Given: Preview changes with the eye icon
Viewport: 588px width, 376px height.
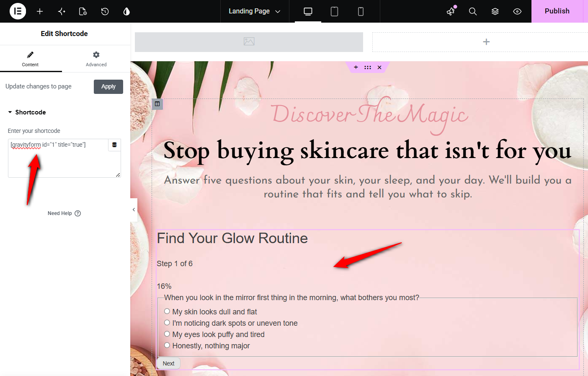Looking at the screenshot, I should (517, 11).
